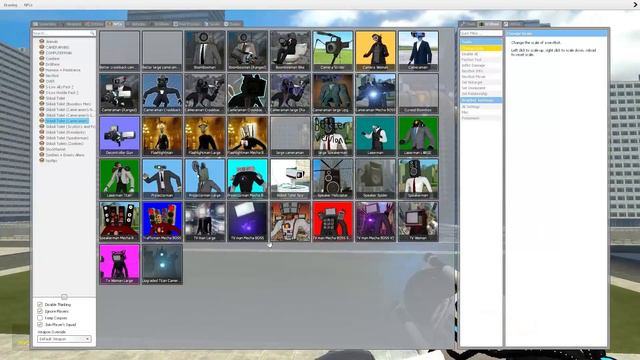The height and width of the screenshot is (360, 640).
Task: Select the Boomboxman (Ranged) NPC tile
Action: coord(247,51)
